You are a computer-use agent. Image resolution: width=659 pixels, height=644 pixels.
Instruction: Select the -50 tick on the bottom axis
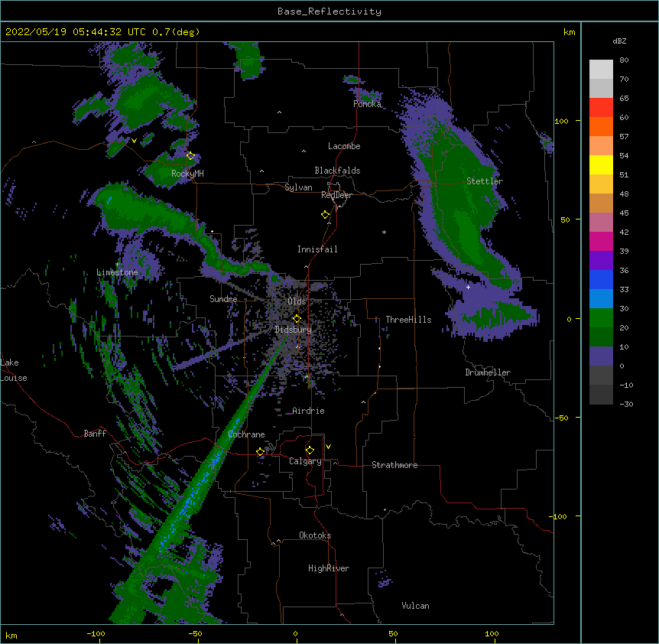pos(195,634)
